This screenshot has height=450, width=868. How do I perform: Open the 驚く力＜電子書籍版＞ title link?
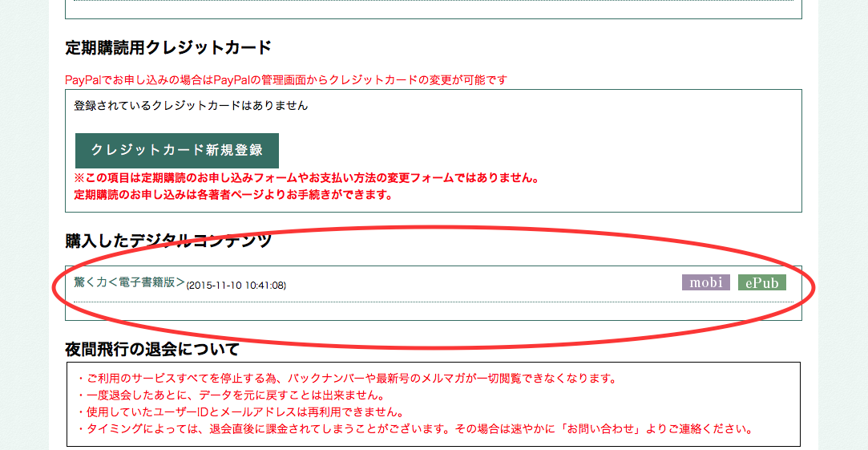[x=129, y=282]
